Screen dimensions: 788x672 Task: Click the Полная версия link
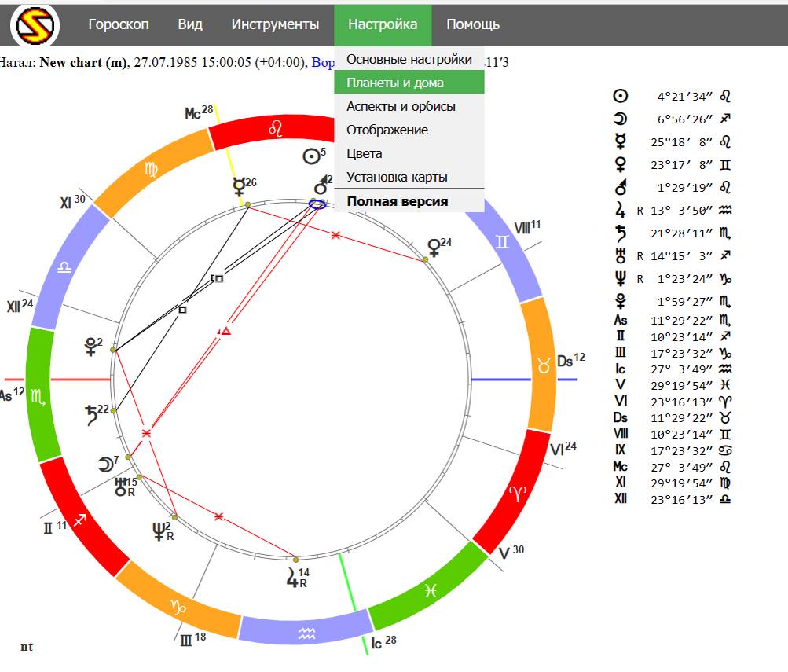(398, 201)
